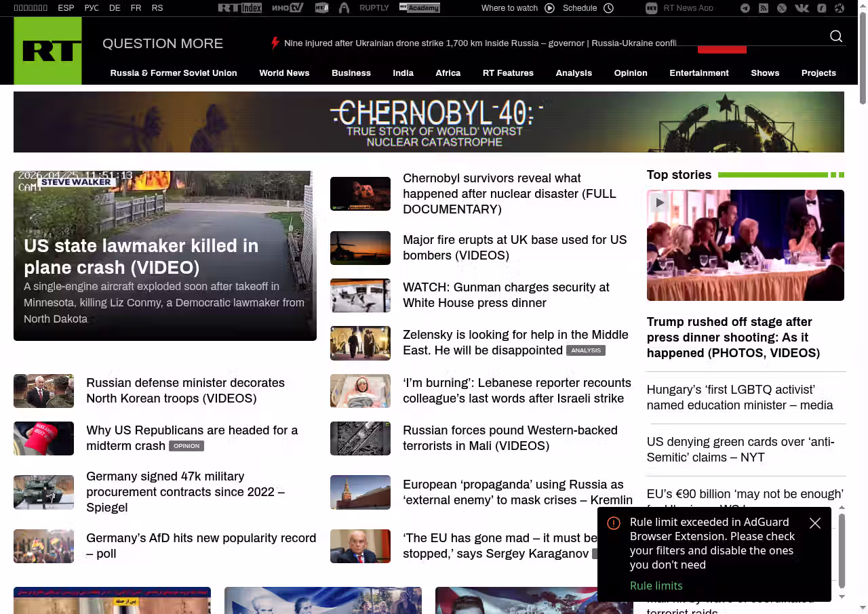Switch language to ESP
The height and width of the screenshot is (614, 868).
tap(66, 8)
